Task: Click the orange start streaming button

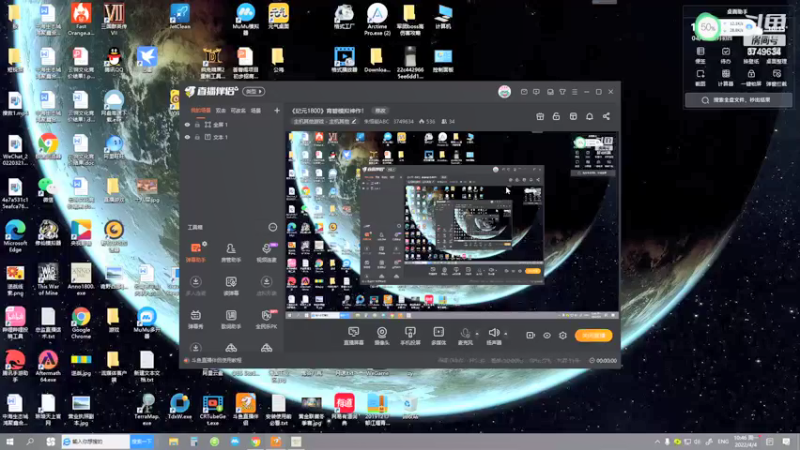Action: 593,335
